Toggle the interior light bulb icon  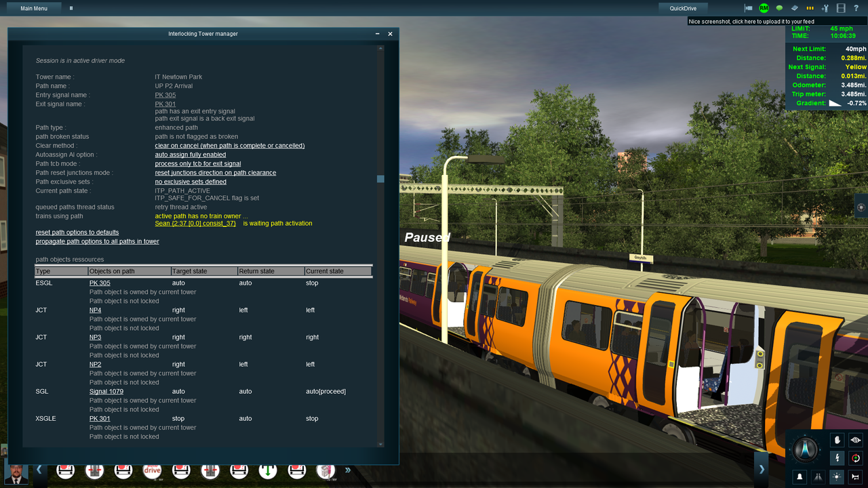pyautogui.click(x=837, y=476)
